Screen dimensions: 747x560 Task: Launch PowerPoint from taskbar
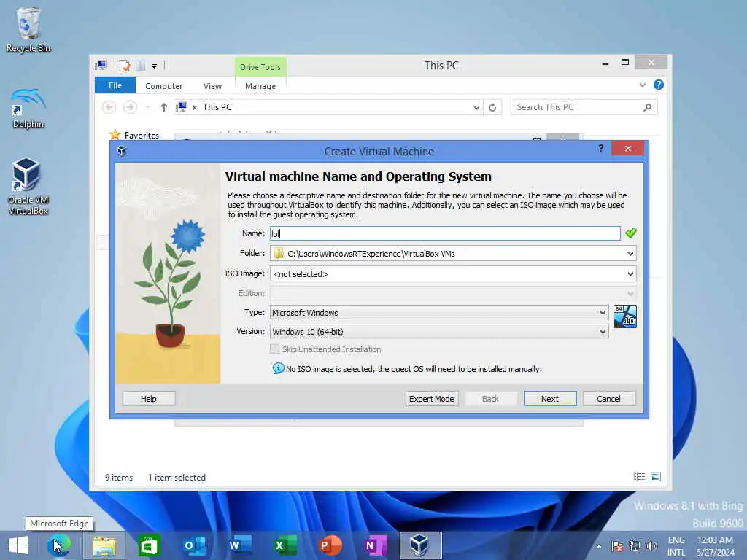330,545
